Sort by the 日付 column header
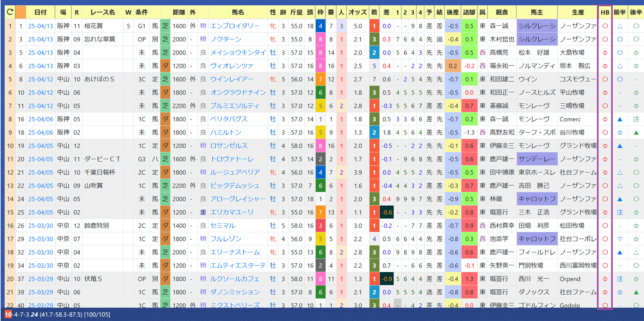Viewport: 644px width, 321px height. click(x=40, y=12)
